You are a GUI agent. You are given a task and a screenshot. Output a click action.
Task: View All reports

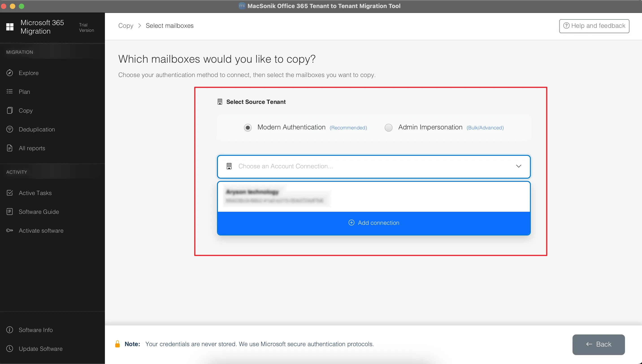52,148
